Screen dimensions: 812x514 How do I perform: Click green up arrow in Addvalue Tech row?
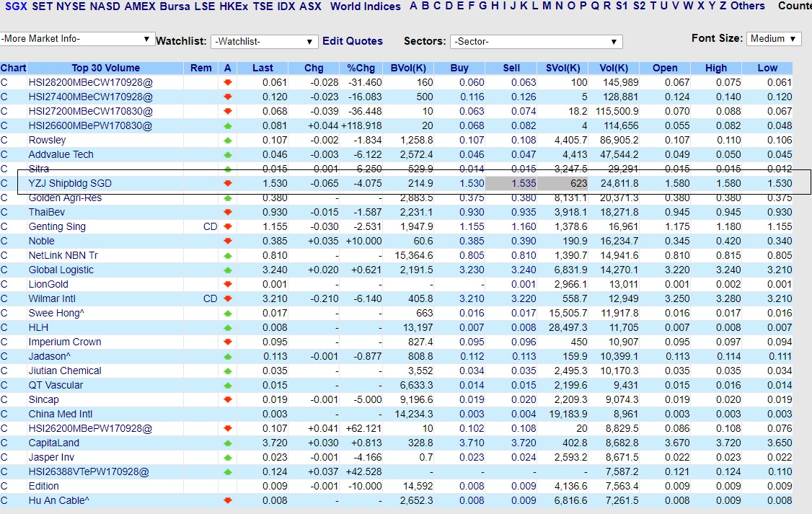227,155
